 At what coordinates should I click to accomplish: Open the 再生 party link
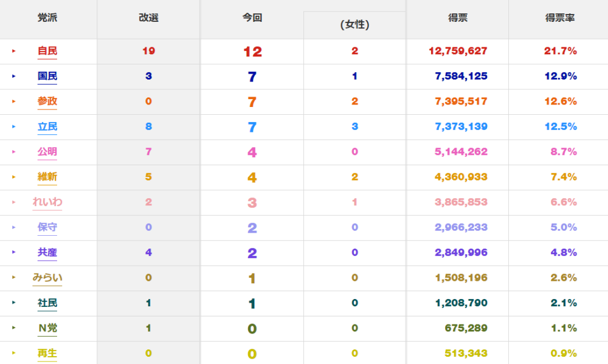(47, 354)
